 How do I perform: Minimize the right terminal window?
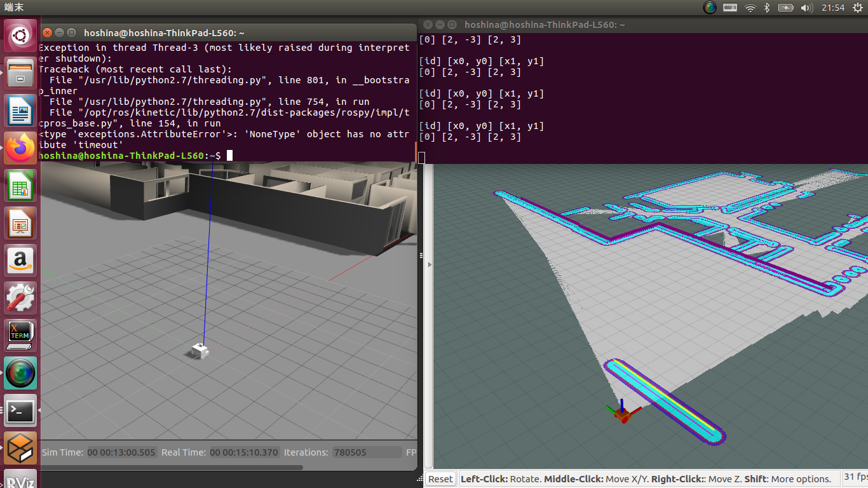click(x=440, y=24)
